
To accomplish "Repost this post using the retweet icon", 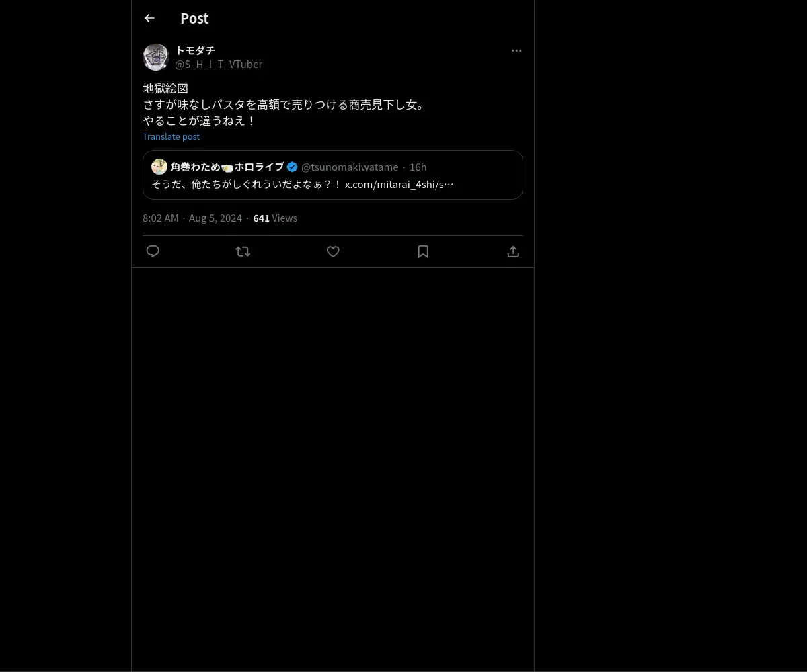I will point(243,251).
